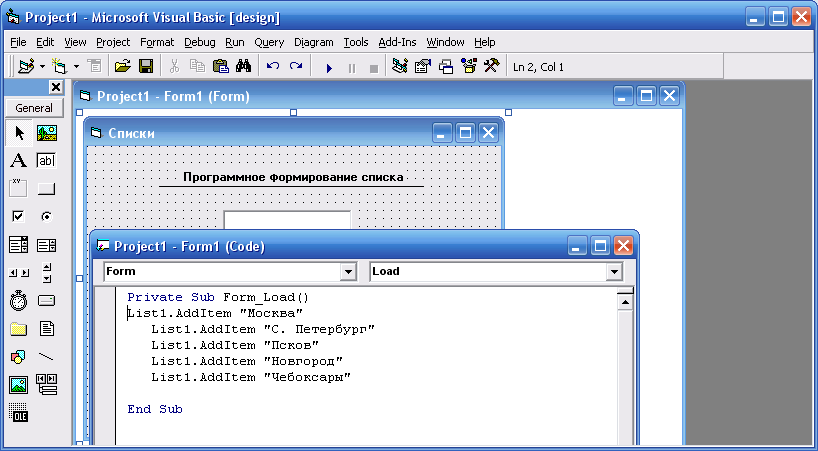The width and height of the screenshot is (818, 451).
Task: Select the Image control tool
Action: coord(19,385)
